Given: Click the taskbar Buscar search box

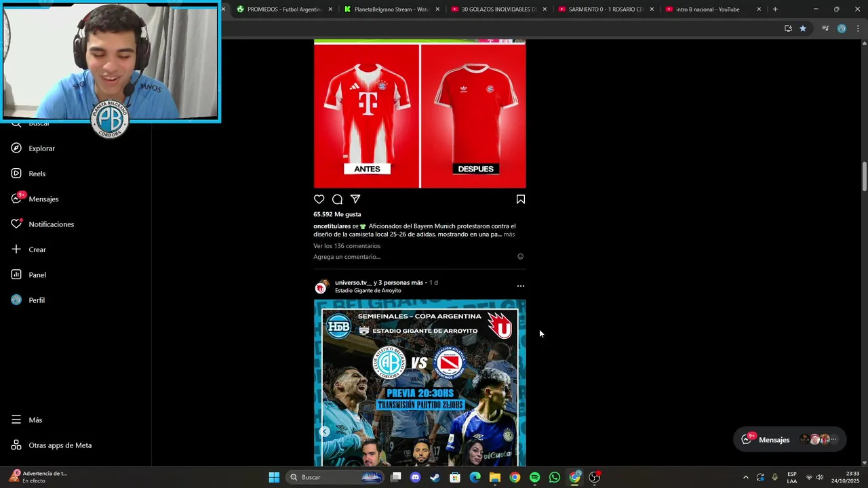Looking at the screenshot, I should pos(336,477).
